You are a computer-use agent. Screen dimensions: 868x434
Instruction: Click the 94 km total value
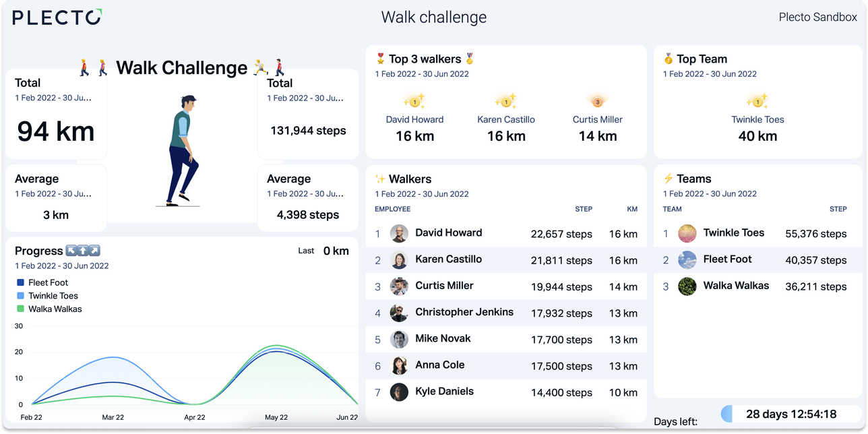56,131
